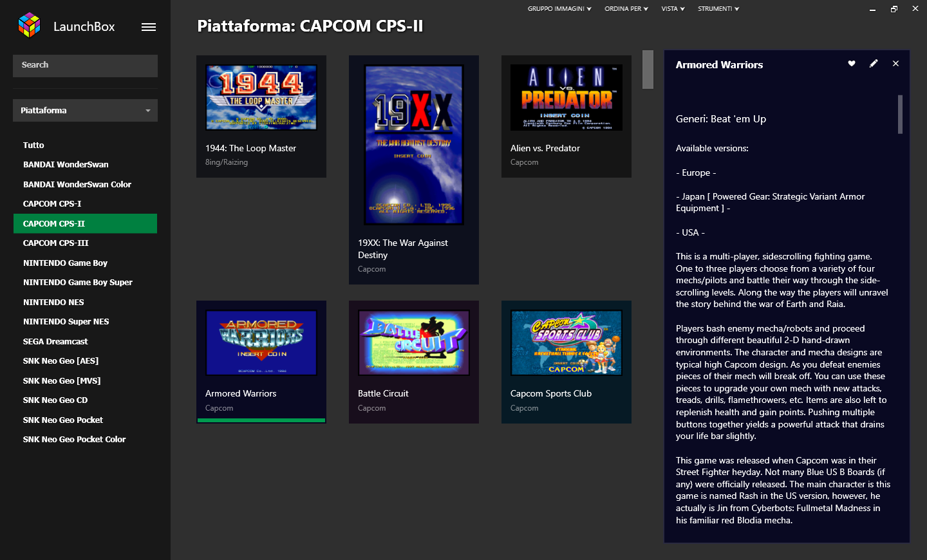Restore down the LaunchBox window
Screen dimensions: 927x560
click(x=894, y=9)
